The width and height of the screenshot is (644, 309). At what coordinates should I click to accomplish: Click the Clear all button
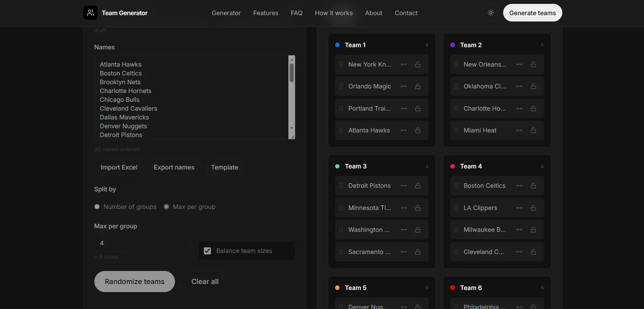pyautogui.click(x=205, y=282)
